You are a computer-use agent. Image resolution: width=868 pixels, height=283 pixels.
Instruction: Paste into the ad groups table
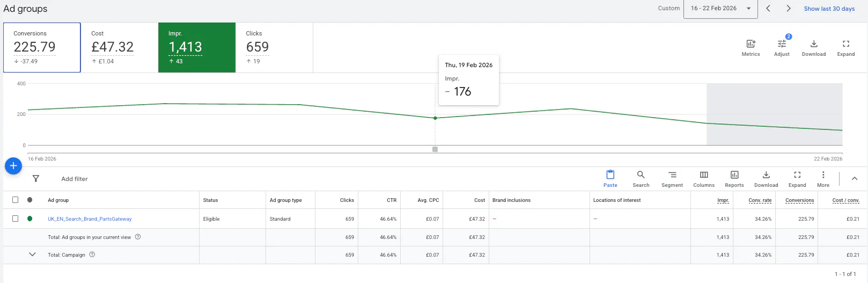(610, 179)
